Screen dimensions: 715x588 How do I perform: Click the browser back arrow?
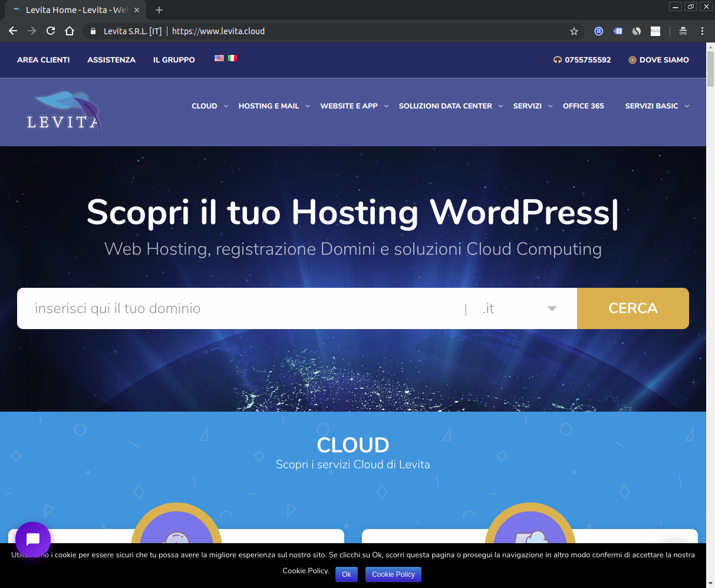pos(13,31)
